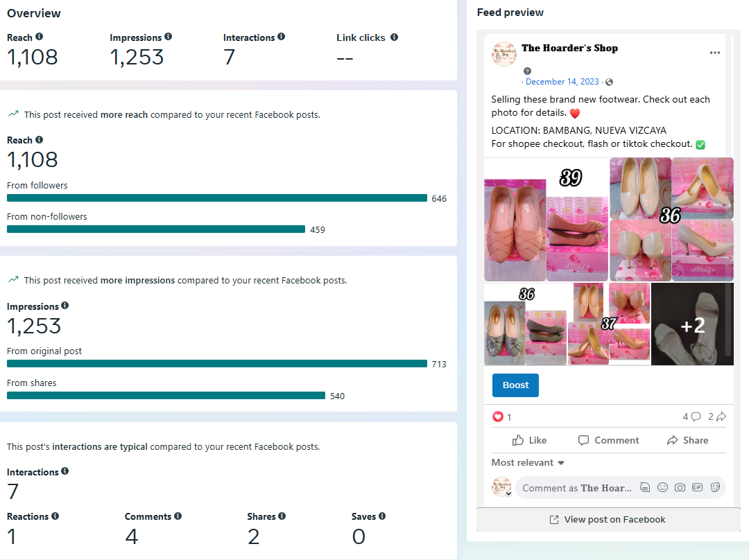The width and height of the screenshot is (749, 560).
Task: Click the avatar sticker icon in comment box
Action: point(645,487)
